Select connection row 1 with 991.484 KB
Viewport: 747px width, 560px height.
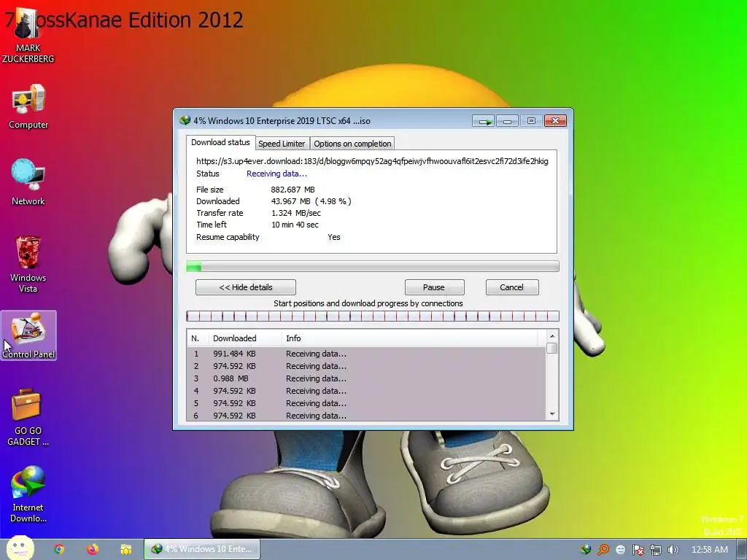(366, 354)
